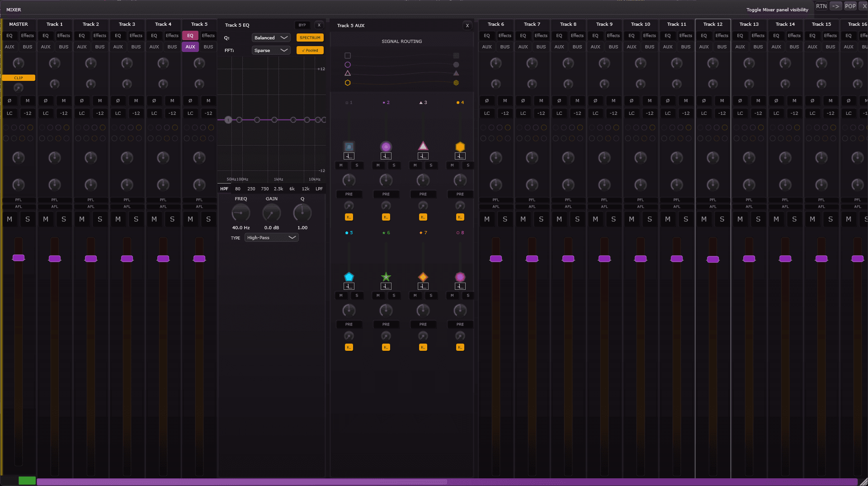Viewport: 868px width, 486px height.
Task: Click the PRE button under AUX send 1
Action: [x=349, y=194]
